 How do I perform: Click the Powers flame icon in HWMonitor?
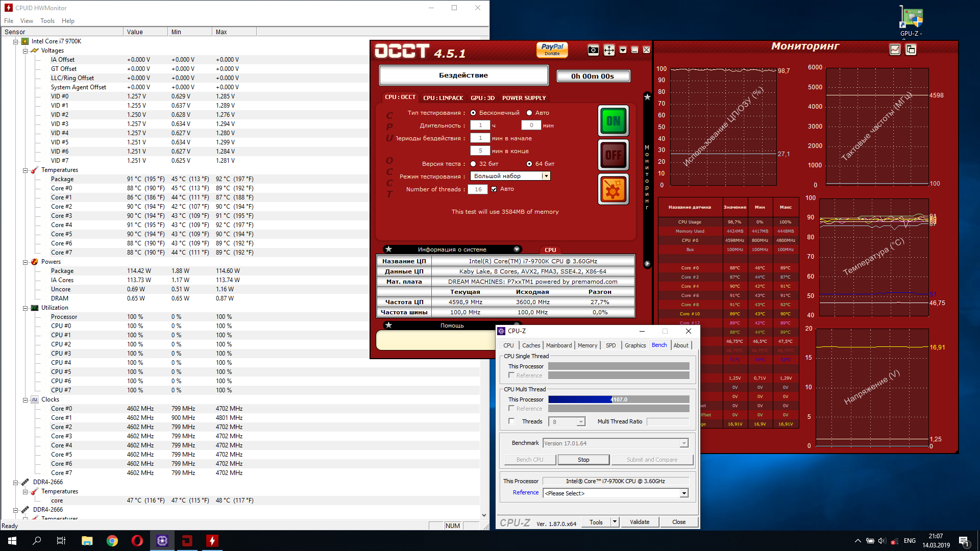point(34,262)
